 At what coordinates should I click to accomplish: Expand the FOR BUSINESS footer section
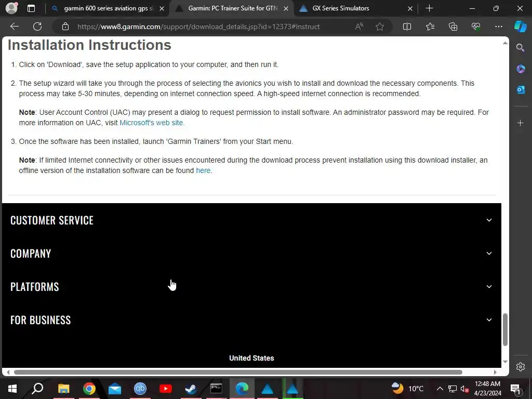[251, 320]
